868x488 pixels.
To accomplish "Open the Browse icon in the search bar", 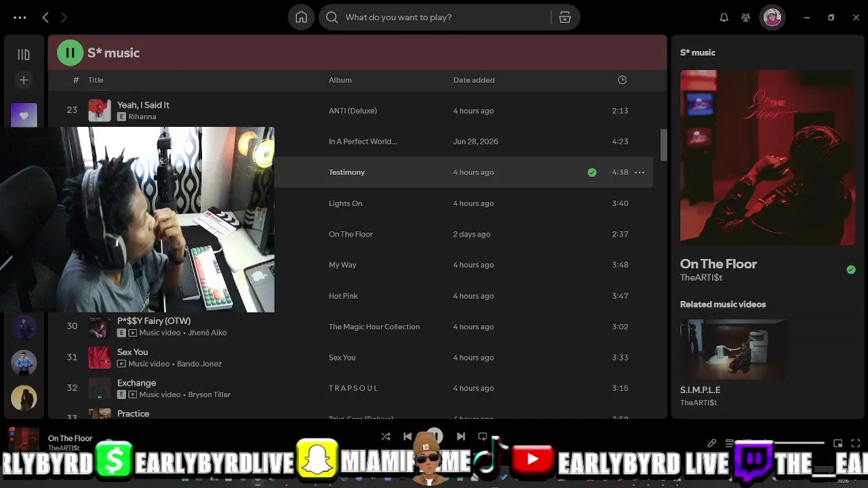I will [x=565, y=18].
